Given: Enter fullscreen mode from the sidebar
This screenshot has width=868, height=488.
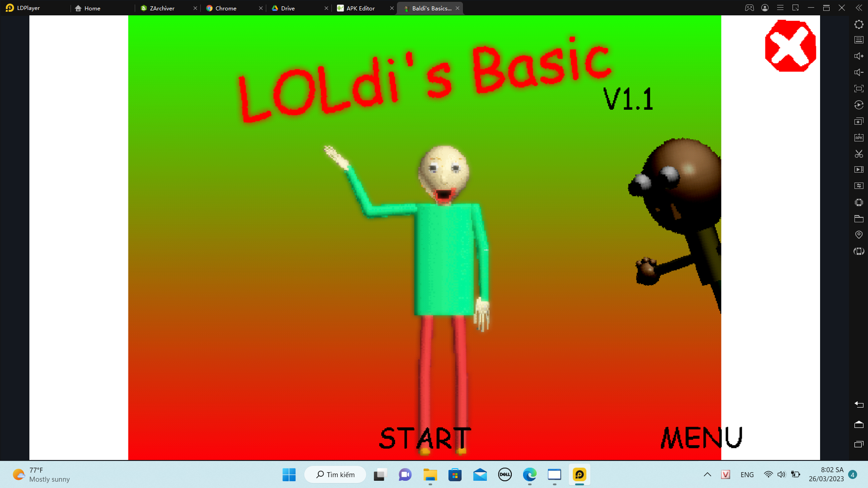Looking at the screenshot, I should (x=859, y=89).
